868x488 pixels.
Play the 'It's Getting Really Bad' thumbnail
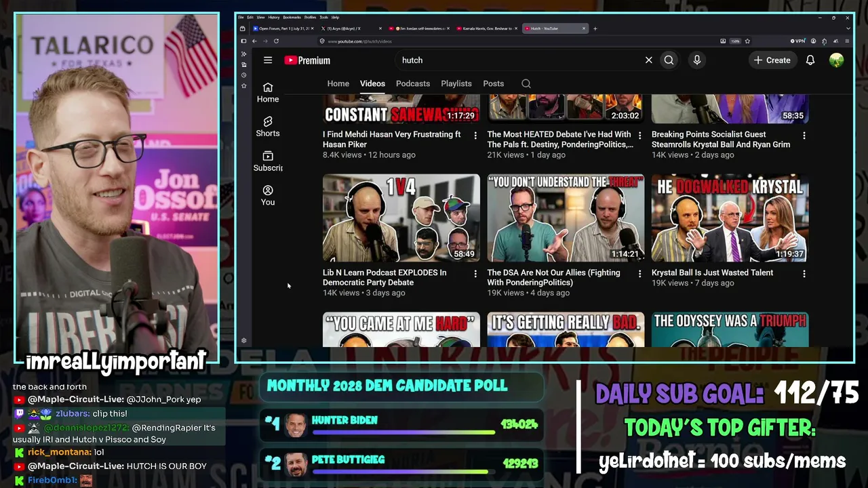click(566, 329)
